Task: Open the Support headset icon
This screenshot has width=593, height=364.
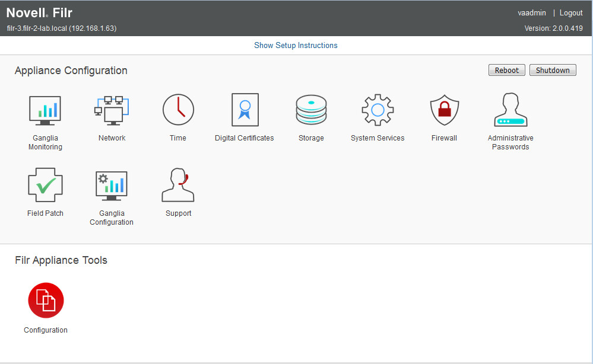Action: [178, 185]
